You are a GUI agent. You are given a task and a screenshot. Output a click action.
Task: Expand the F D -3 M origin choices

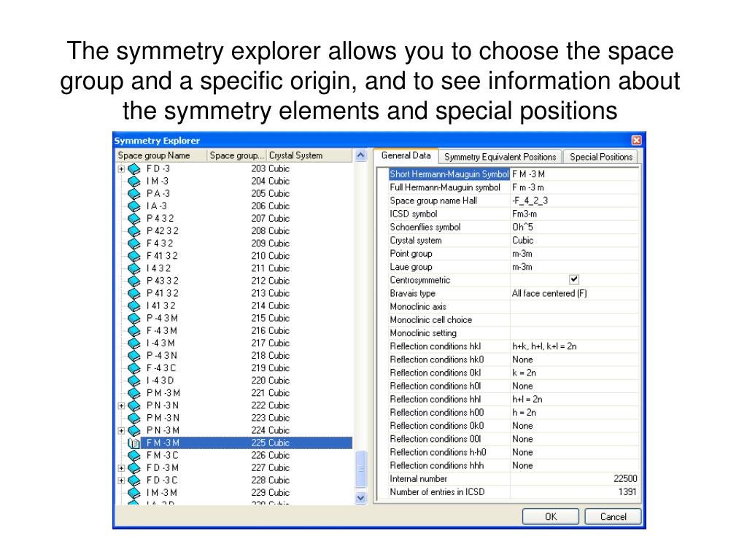pyautogui.click(x=122, y=468)
